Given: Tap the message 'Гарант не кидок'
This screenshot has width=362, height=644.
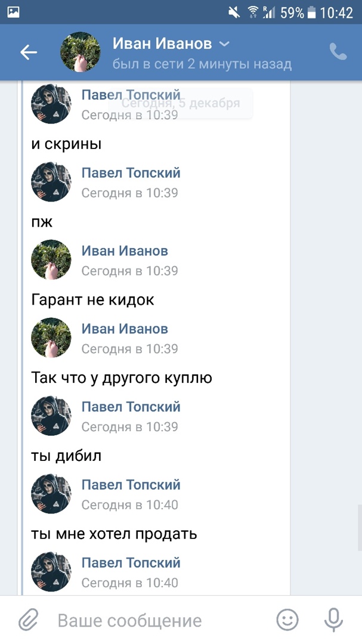Looking at the screenshot, I should pos(92,300).
